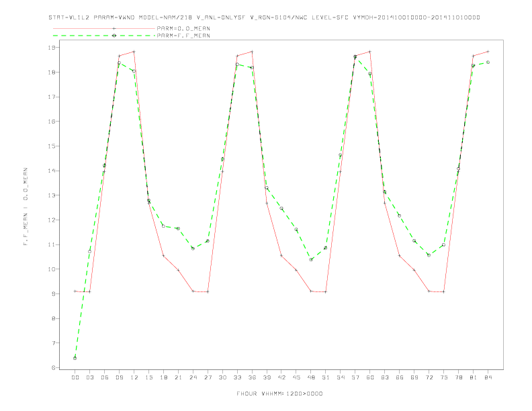
Task: Click x-axis forecast hour label 84
Action: [488, 377]
